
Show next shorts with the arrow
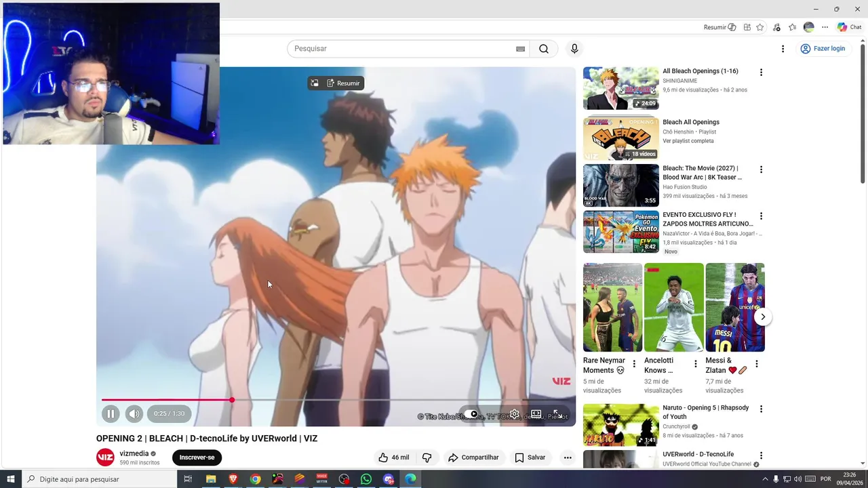click(x=763, y=317)
